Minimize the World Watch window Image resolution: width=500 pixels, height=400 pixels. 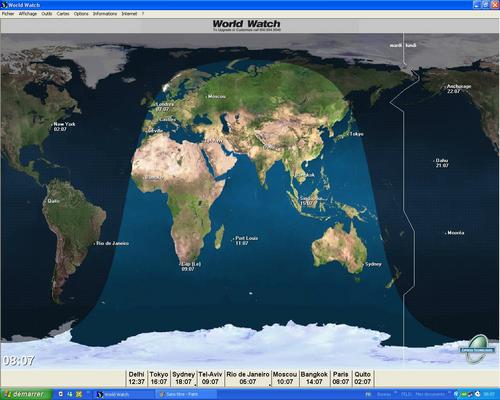(477, 5)
